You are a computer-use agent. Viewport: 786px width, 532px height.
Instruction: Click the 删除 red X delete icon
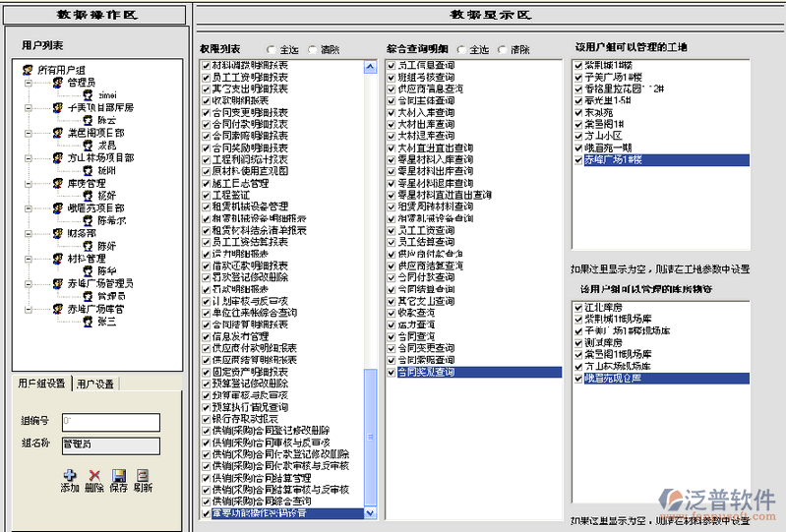94,475
